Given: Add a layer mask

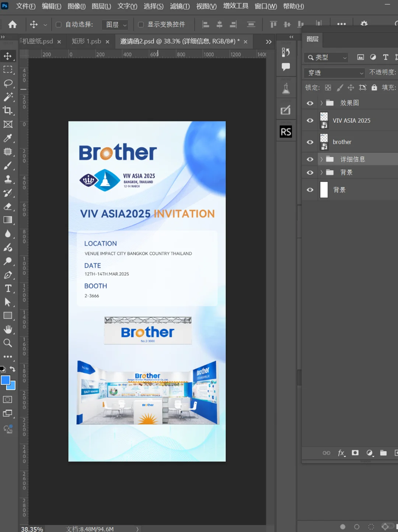Looking at the screenshot, I should click(x=355, y=453).
